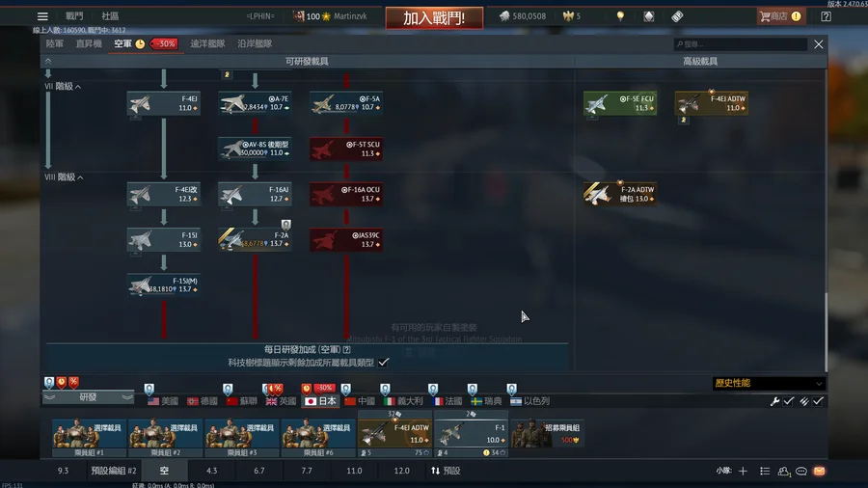The image size is (868, 488).
Task: Click the wrench settings icon
Action: (x=774, y=401)
